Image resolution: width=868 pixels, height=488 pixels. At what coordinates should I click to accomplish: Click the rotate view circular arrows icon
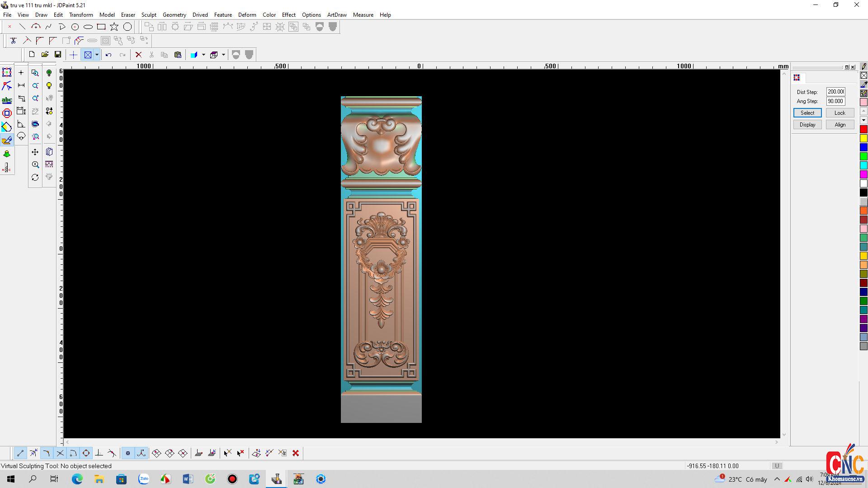pos(35,178)
